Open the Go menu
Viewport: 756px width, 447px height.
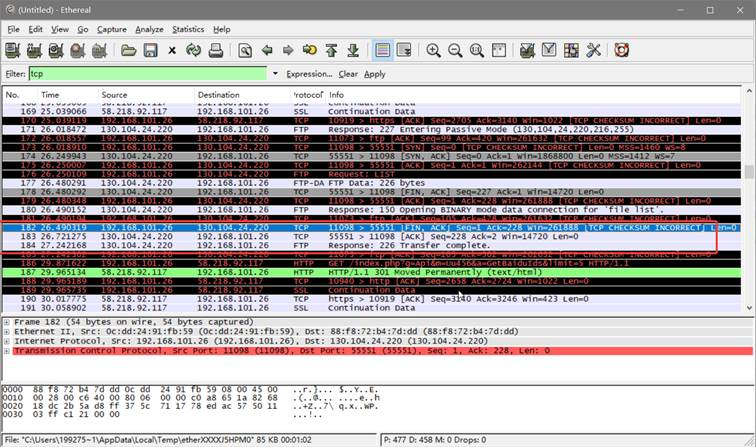coord(83,29)
